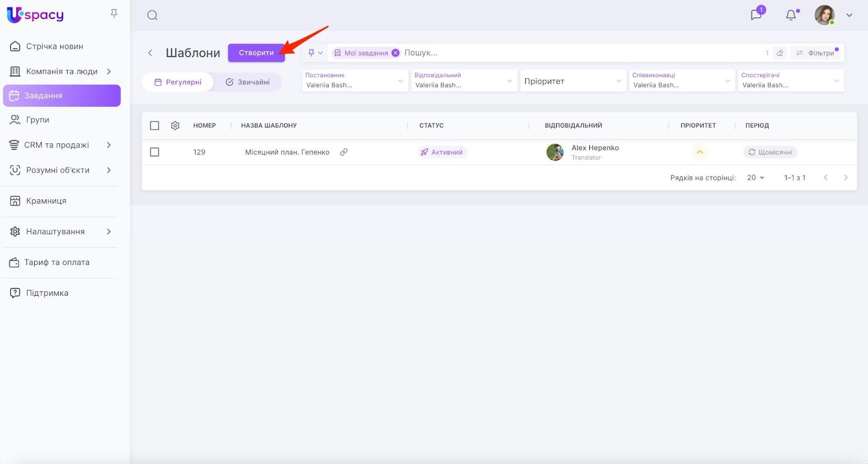Image resolution: width=868 pixels, height=464 pixels.
Task: Go to the previous table page
Action: point(826,177)
